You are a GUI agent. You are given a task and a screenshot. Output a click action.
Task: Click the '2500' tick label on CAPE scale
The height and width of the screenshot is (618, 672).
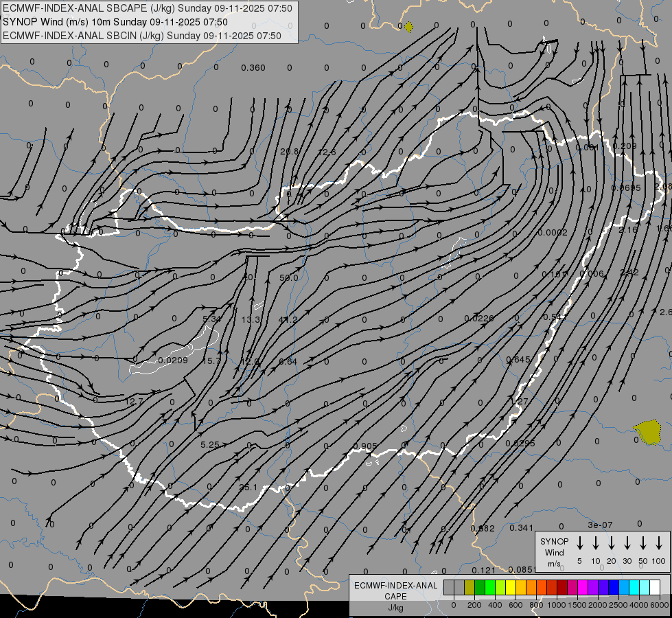[618, 605]
